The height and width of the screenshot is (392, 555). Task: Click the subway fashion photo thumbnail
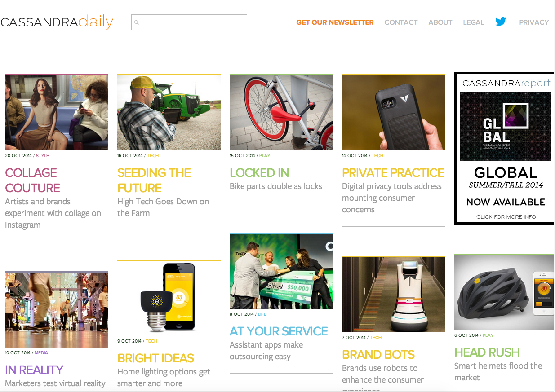tap(57, 112)
